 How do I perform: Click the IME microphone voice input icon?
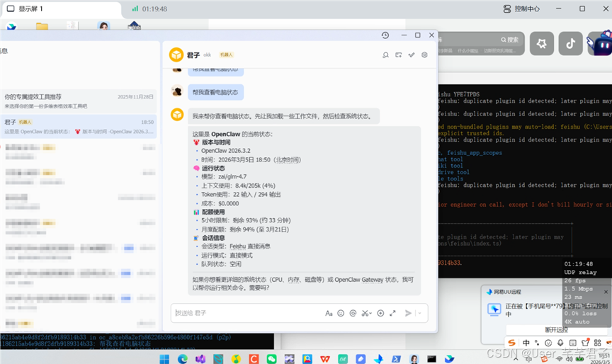point(560,343)
